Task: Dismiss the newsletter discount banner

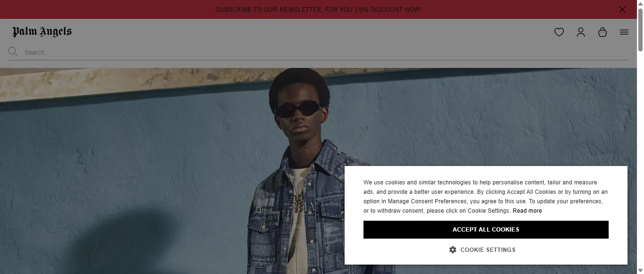Action: tap(622, 9)
